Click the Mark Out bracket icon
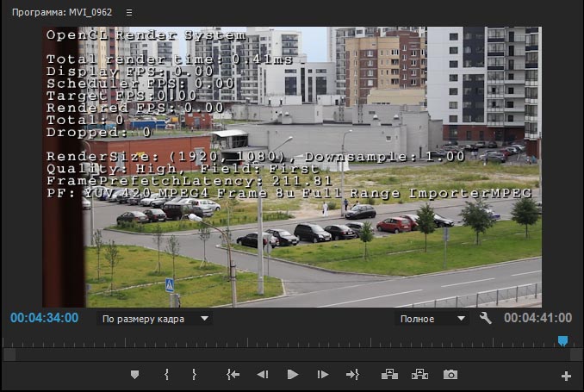Screen dimensions: 584x392 coord(194,375)
